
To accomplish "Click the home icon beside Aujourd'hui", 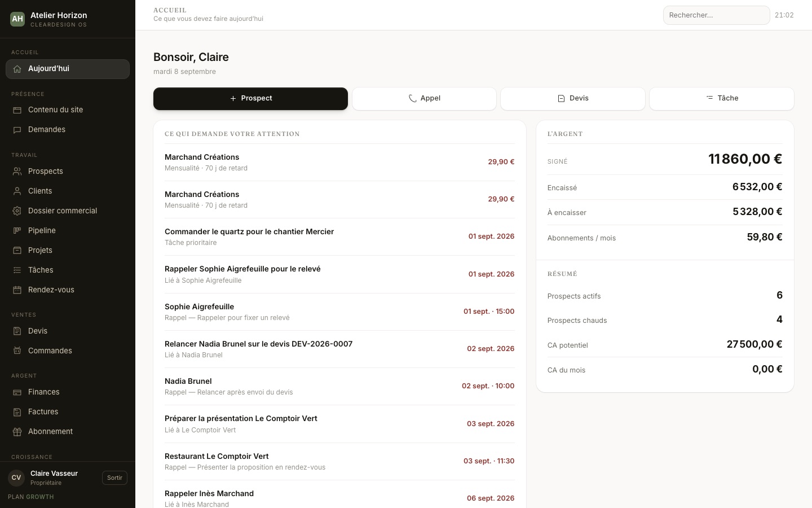I will pyautogui.click(x=17, y=69).
